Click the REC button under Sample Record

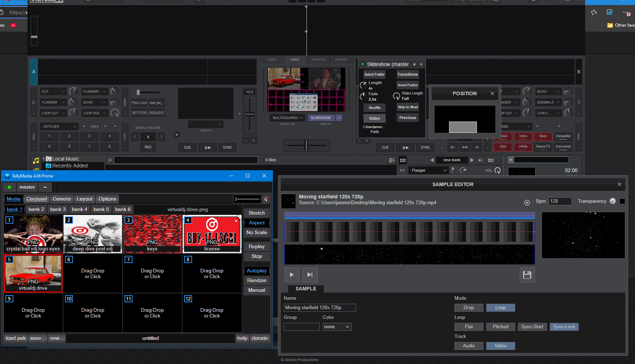[148, 147]
